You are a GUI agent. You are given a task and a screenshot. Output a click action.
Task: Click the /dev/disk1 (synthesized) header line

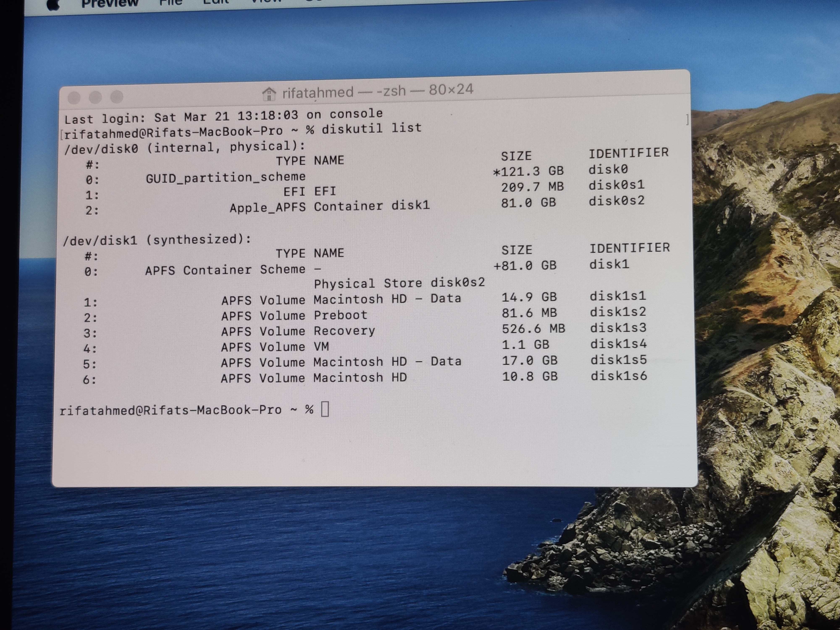156,240
